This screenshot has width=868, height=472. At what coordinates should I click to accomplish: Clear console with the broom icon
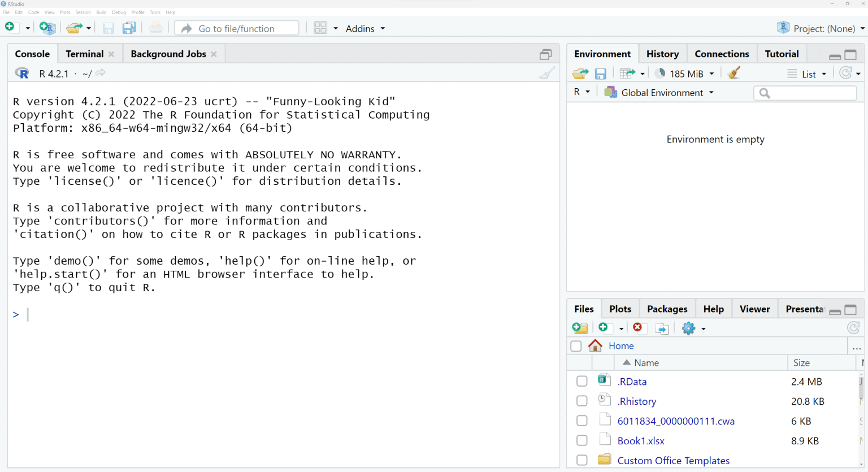pos(546,73)
